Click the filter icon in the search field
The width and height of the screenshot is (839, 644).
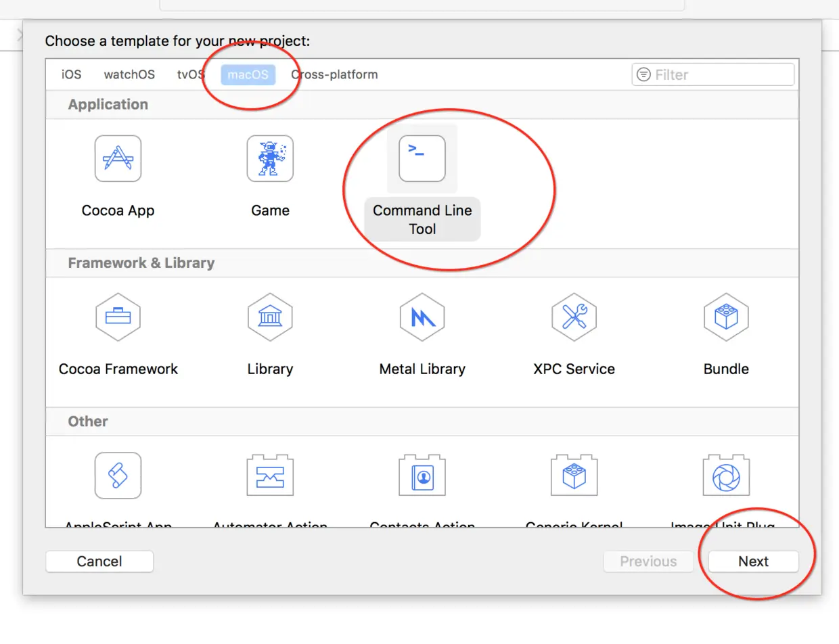click(x=644, y=74)
